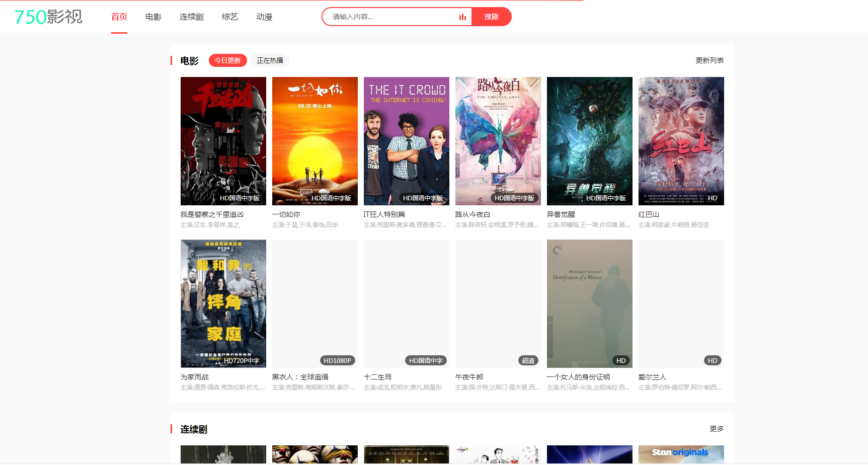Click the 黑衣人：全球追缉 title link
The height and width of the screenshot is (465, 868).
(300, 377)
